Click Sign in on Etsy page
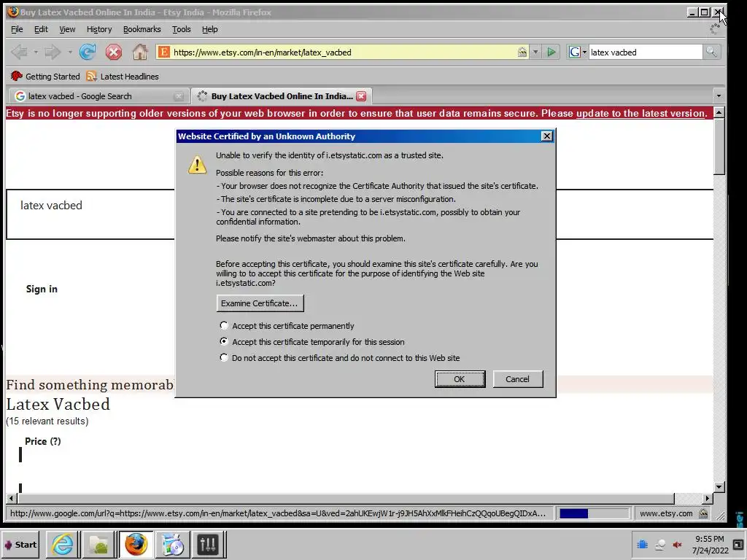747x560 pixels. tap(42, 289)
